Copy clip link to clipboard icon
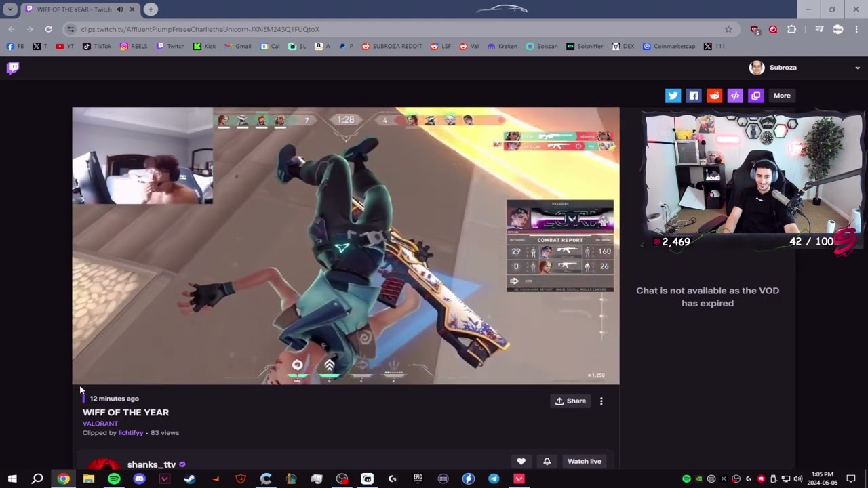Screen dimensions: 868x488 coord(756,96)
